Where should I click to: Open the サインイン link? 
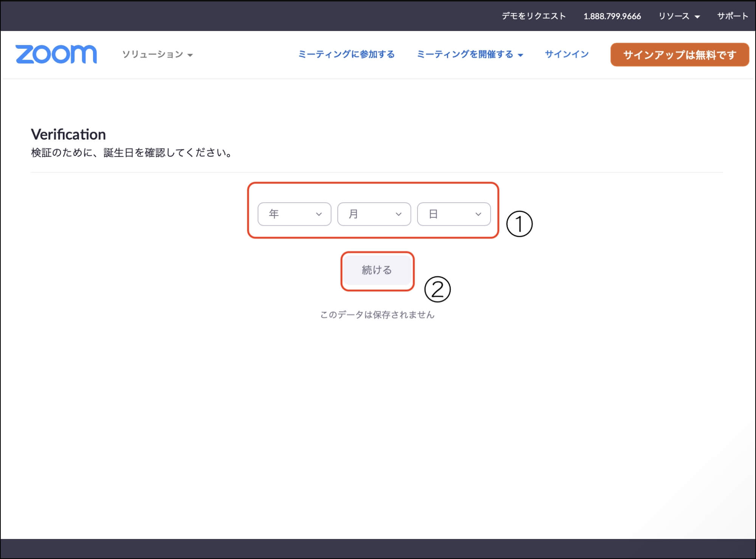566,54
